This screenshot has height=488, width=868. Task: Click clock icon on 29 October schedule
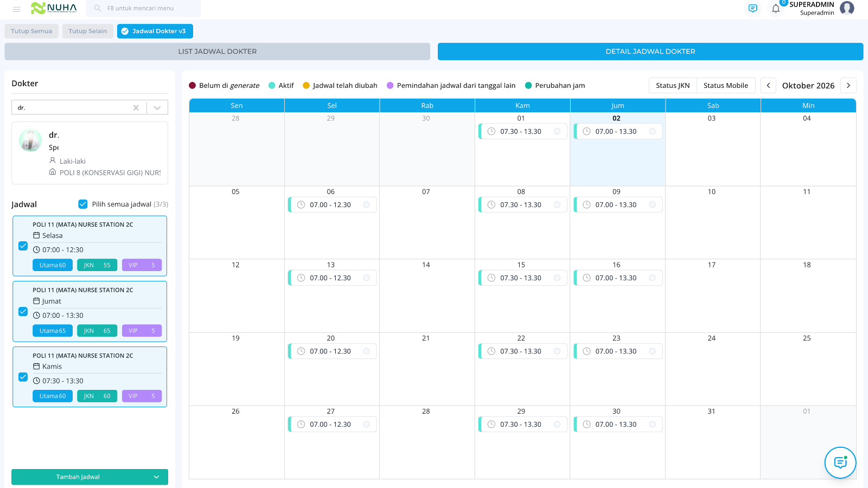(x=492, y=424)
